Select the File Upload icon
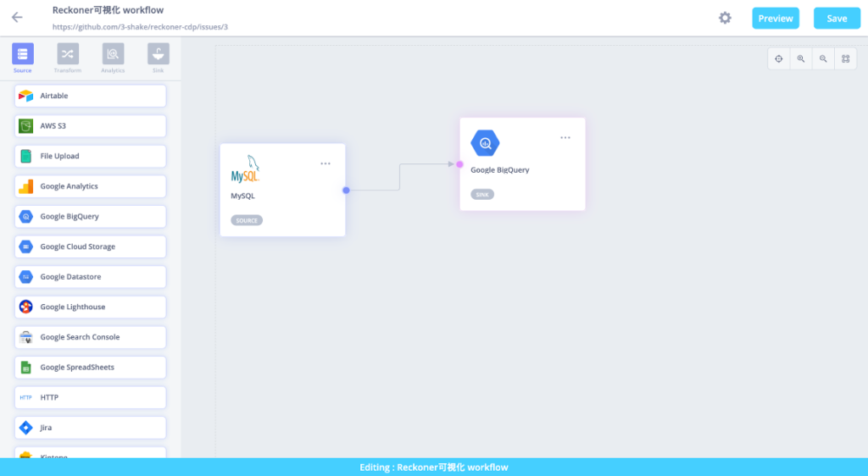The image size is (868, 476). pos(26,157)
